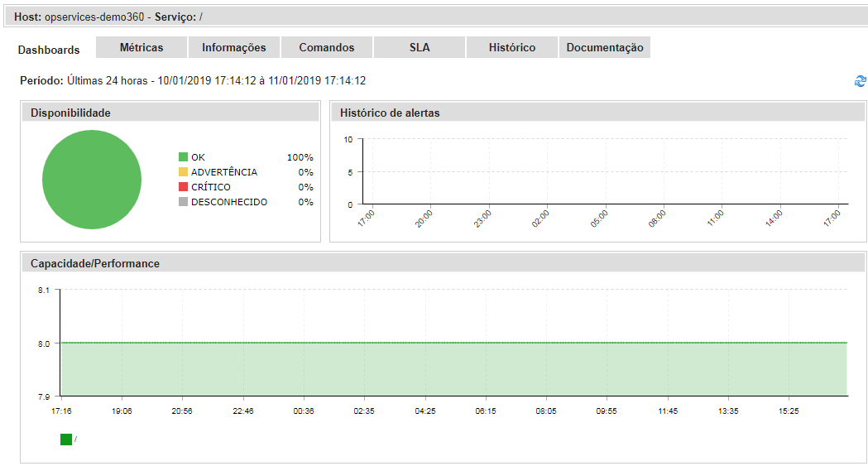
Task: Click the Capacidade/Performance panel header
Action: [x=443, y=263]
